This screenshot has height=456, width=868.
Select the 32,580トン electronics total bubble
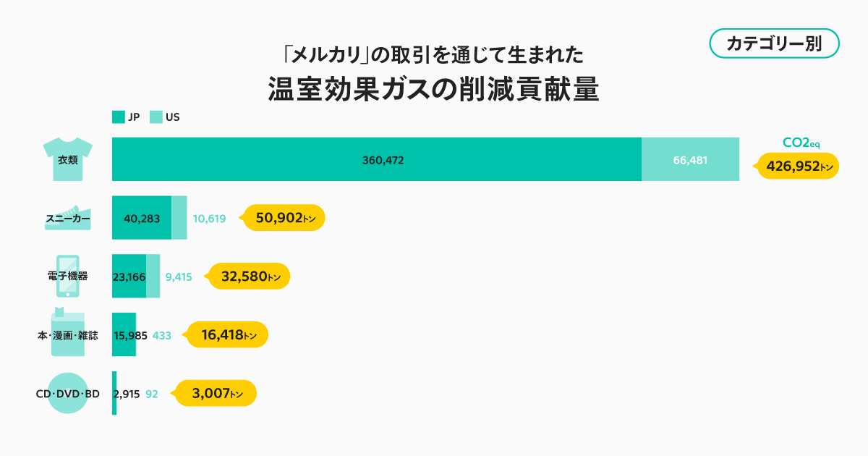[250, 276]
